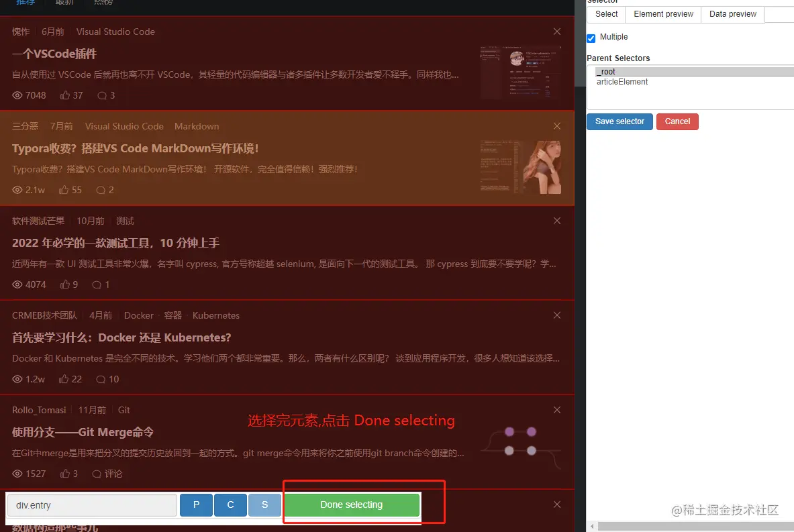Dismiss the 一个VSCode插件 article card
The width and height of the screenshot is (794, 532).
click(557, 32)
